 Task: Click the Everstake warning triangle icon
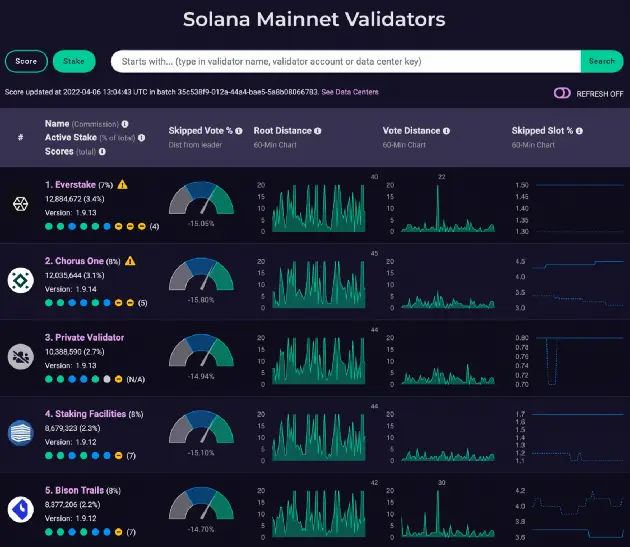click(123, 184)
